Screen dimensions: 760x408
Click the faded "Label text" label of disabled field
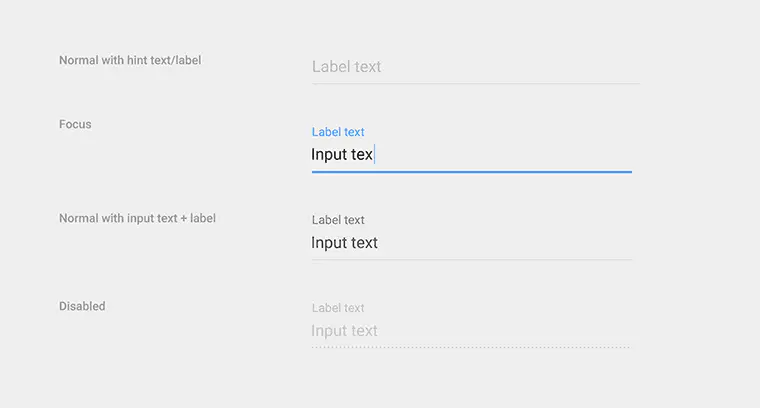[338, 308]
